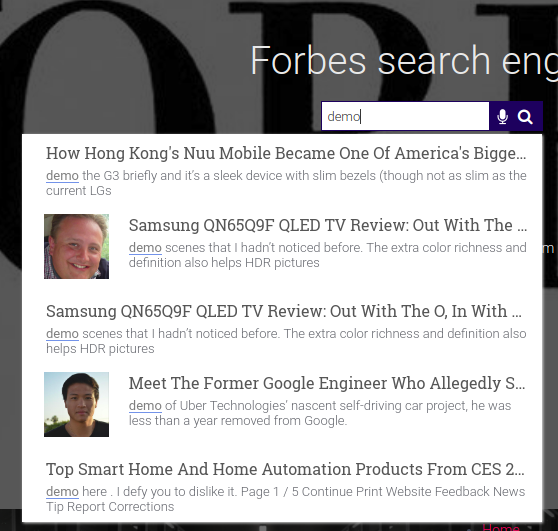Click the dark-haired man author thumbnail
This screenshot has height=531, width=558.
click(77, 404)
